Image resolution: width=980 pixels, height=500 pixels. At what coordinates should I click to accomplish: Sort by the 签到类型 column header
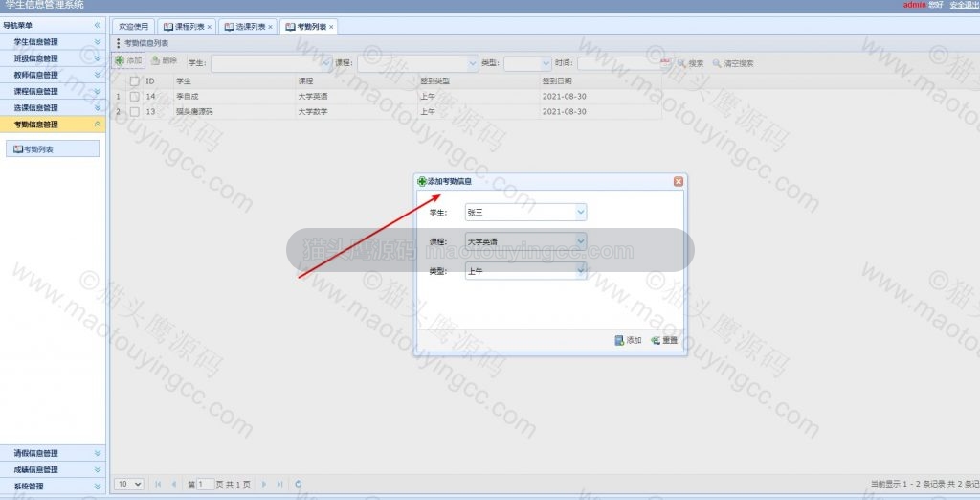[x=478, y=80]
